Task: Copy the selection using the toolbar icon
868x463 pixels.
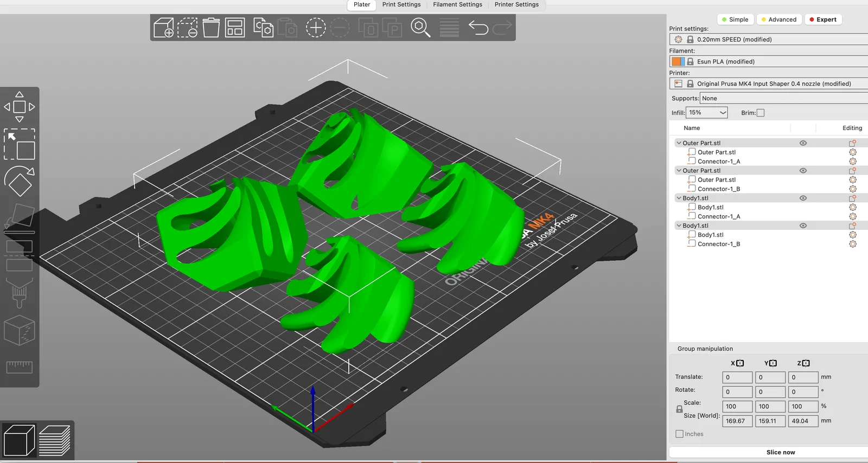Action: click(263, 28)
